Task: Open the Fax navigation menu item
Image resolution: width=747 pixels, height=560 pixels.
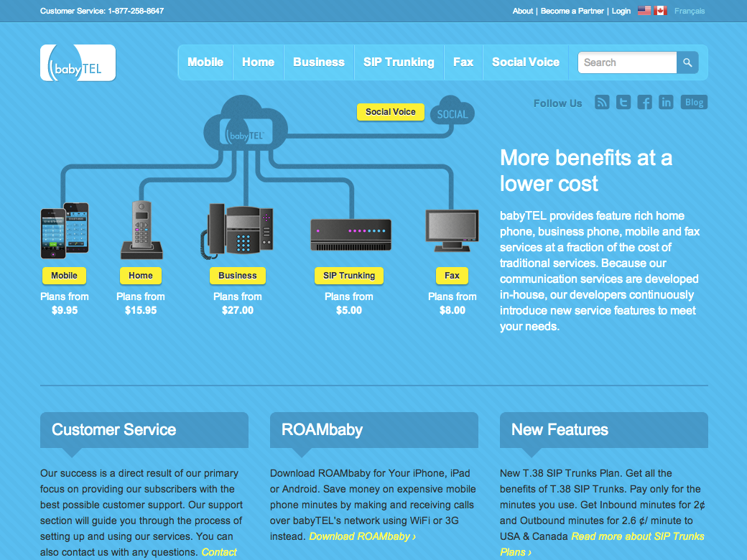Action: click(463, 62)
